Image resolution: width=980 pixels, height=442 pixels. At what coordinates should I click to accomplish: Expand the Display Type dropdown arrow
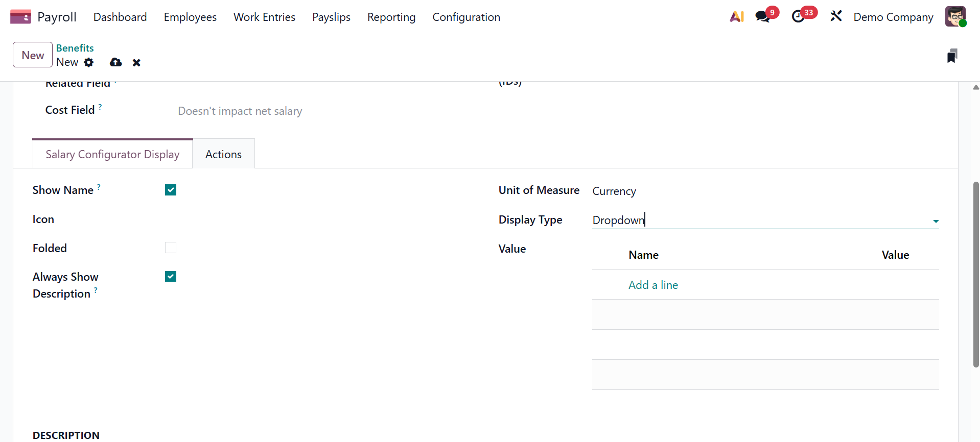(x=936, y=221)
